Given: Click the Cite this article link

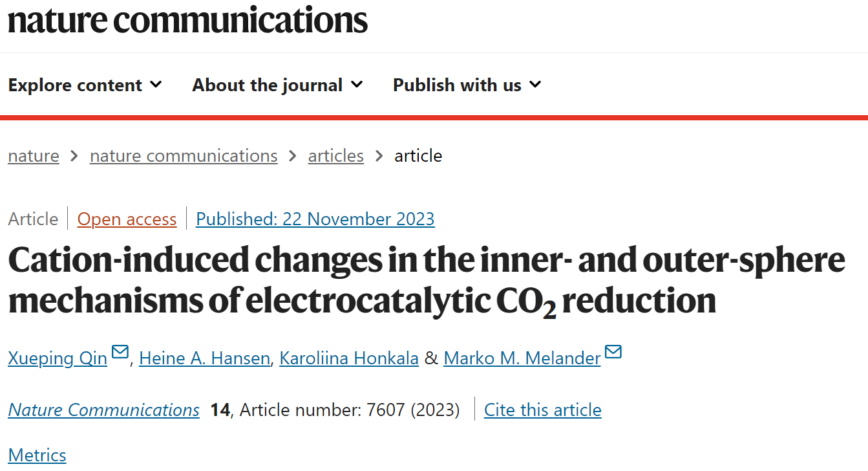Looking at the screenshot, I should click(543, 410).
